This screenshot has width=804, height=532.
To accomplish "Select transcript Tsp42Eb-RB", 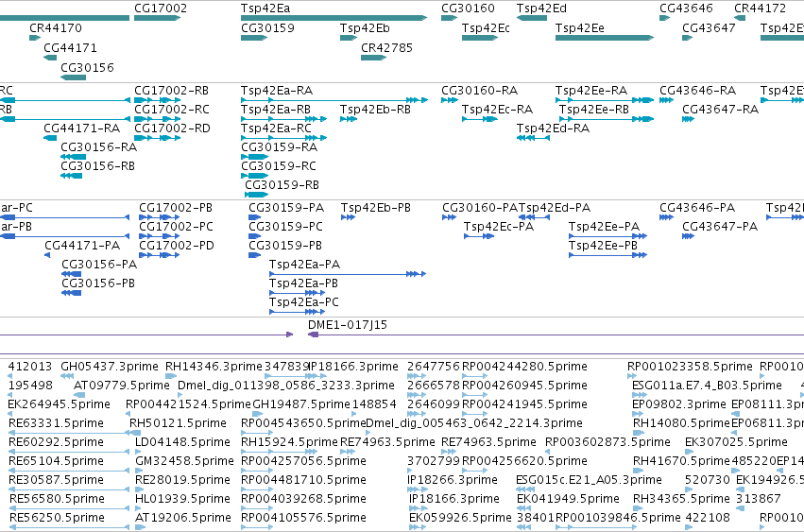I will (375, 110).
